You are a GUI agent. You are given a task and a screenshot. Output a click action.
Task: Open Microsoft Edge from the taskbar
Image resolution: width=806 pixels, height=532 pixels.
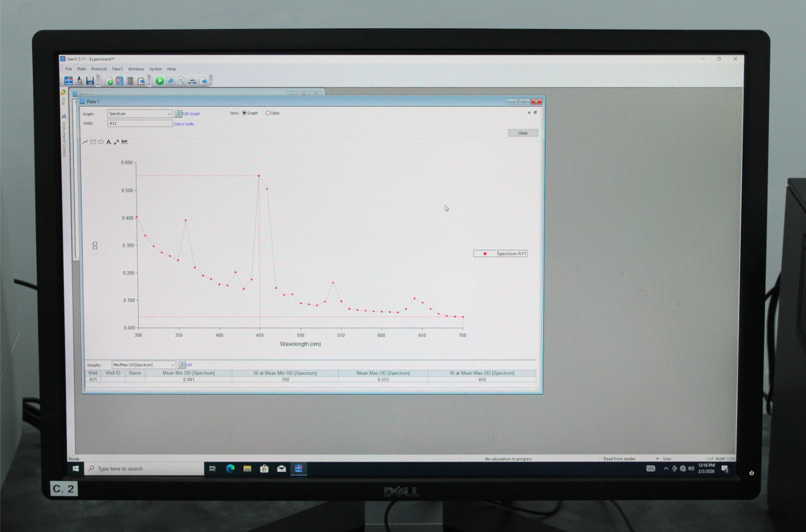(230, 469)
